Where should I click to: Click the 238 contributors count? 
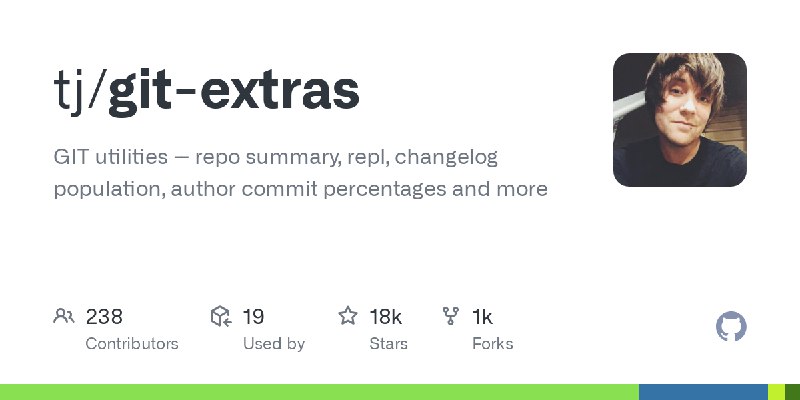tap(104, 317)
